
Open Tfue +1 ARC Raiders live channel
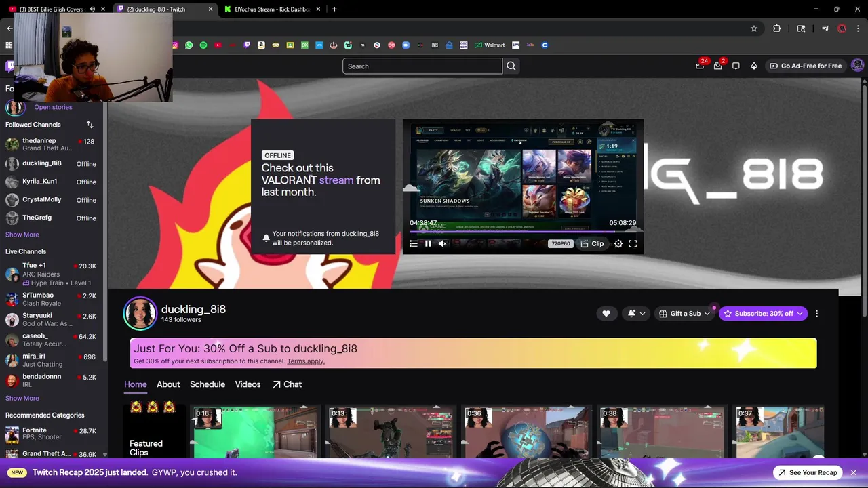(x=52, y=274)
